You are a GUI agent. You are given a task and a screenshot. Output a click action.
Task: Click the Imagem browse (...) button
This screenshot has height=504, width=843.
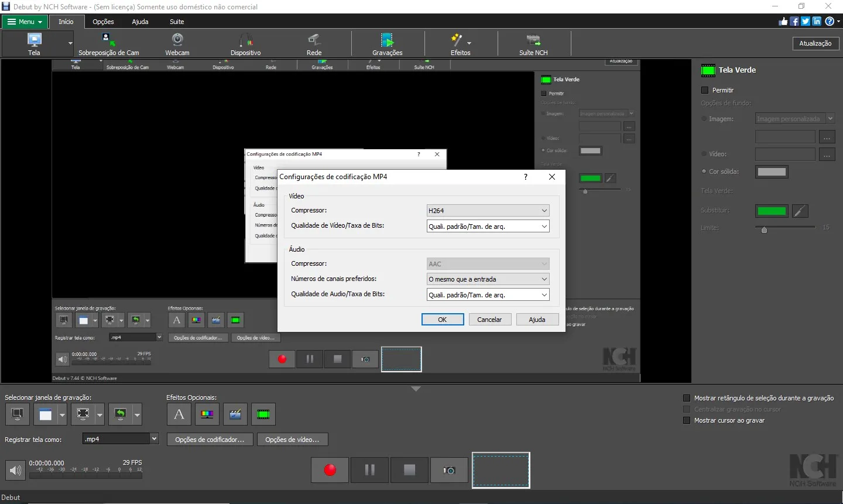(827, 136)
